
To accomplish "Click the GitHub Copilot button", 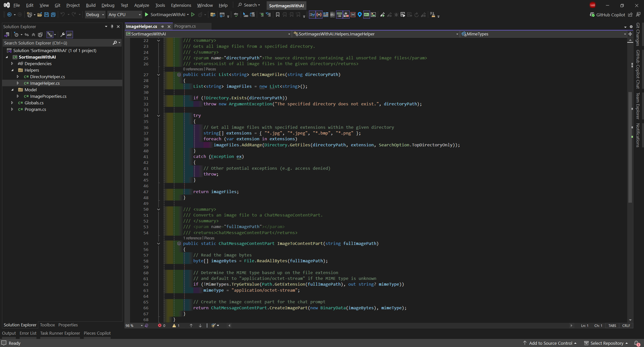I will 608,15.
